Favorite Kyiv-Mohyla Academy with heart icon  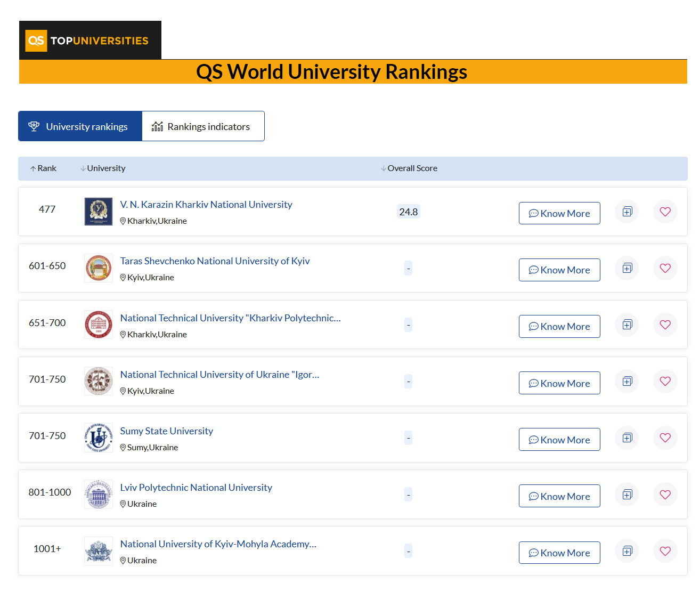tap(665, 551)
